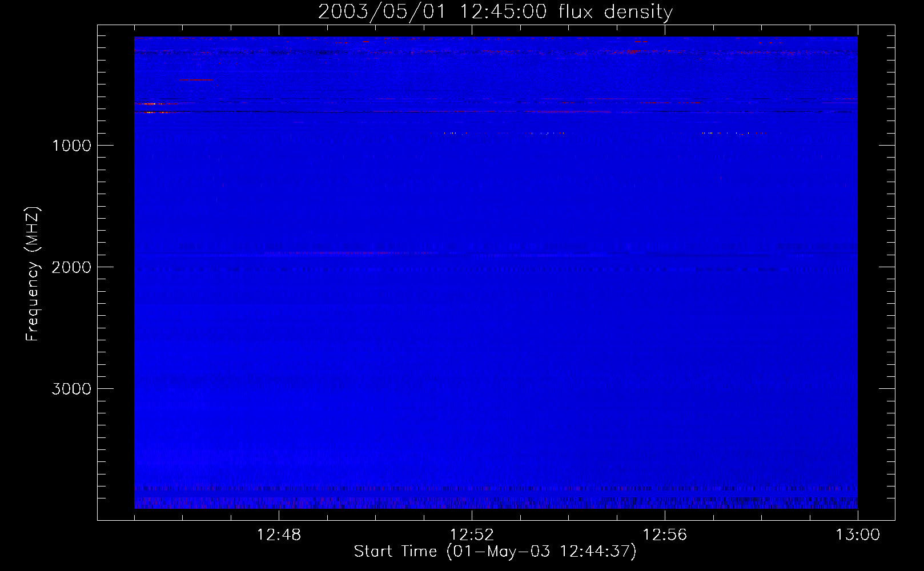Click the "12:56" time tick label

tap(665, 535)
